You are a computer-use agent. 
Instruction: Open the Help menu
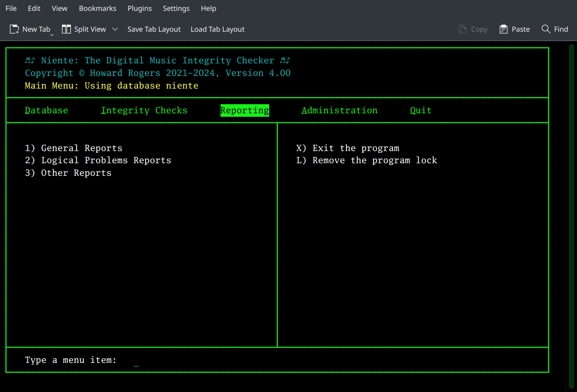pyautogui.click(x=208, y=8)
